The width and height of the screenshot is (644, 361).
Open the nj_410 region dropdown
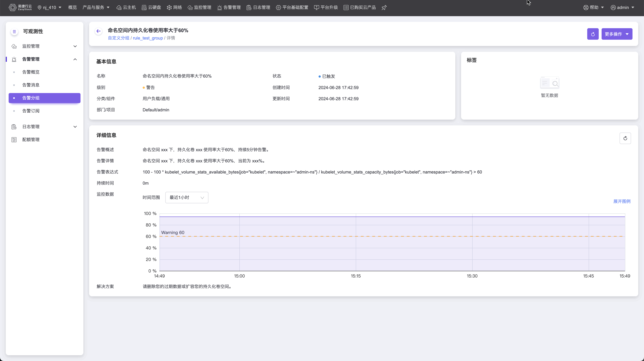[49, 8]
